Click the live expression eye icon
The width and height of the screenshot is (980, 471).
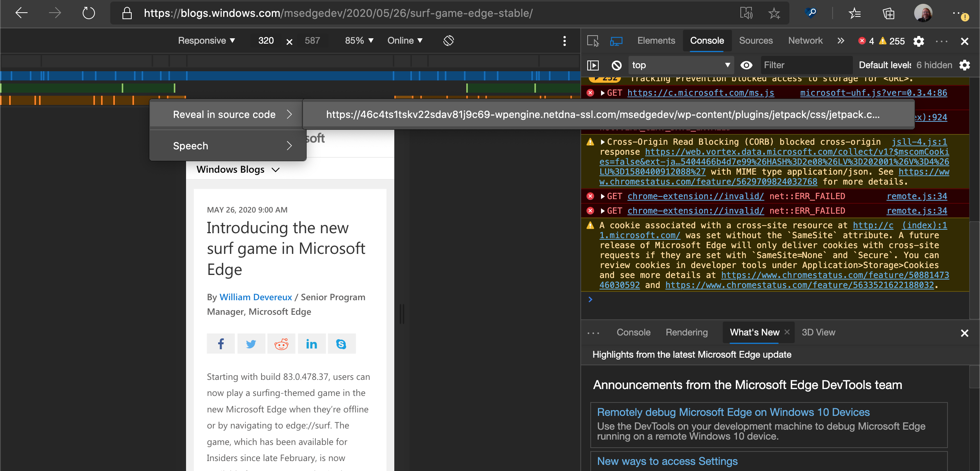coord(746,65)
